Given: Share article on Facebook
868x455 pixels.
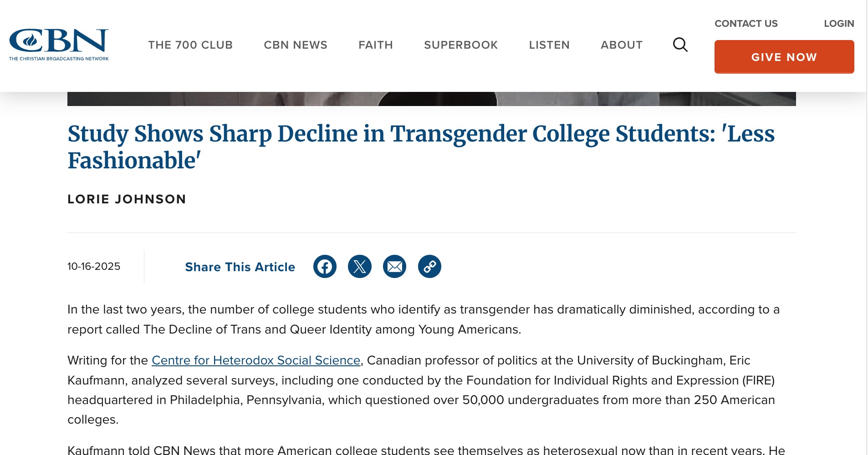Looking at the screenshot, I should pos(325,267).
